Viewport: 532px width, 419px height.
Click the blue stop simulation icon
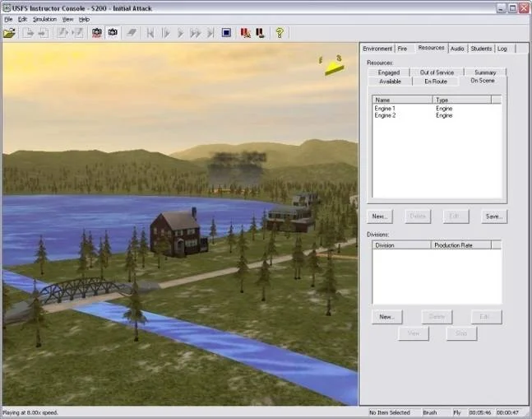tap(226, 33)
